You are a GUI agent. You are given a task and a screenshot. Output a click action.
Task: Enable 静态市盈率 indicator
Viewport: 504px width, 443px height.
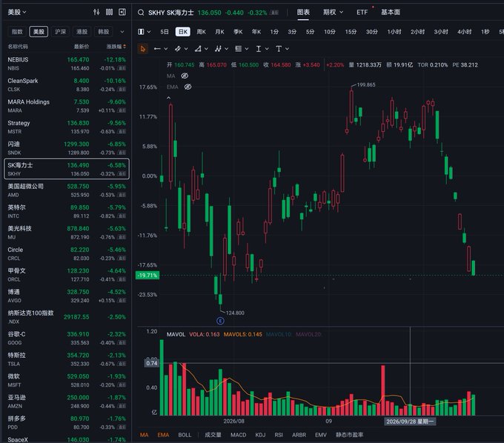point(350,435)
